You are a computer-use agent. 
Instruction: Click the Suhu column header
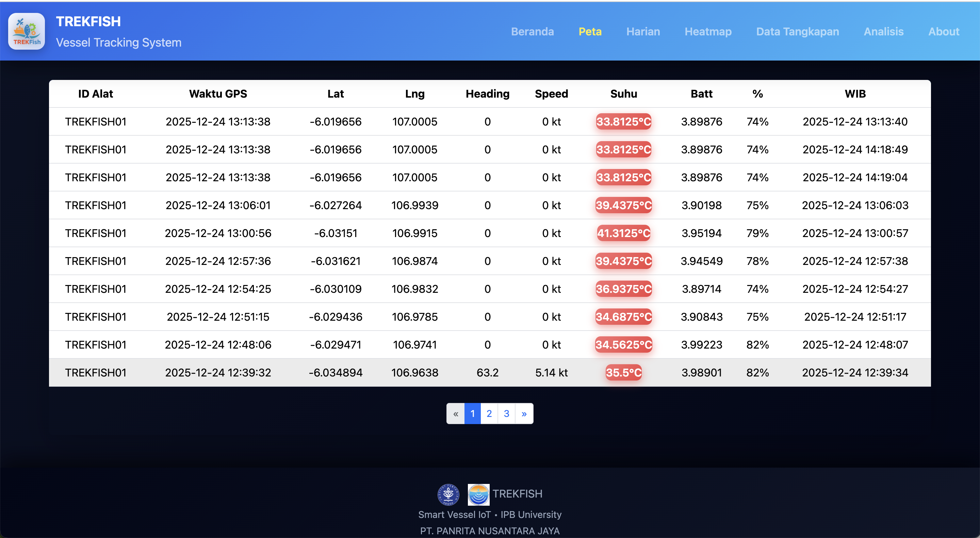point(623,94)
